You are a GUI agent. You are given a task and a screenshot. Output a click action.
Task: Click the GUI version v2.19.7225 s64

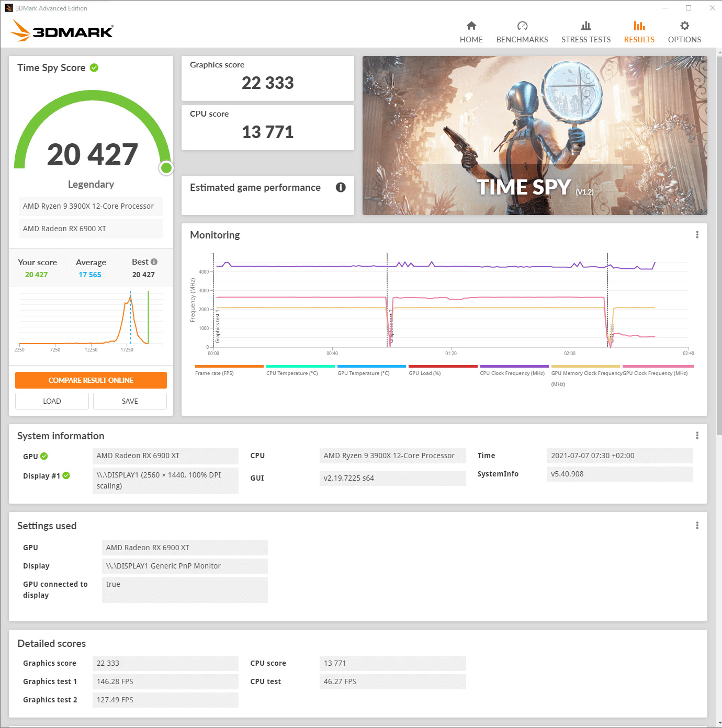tap(393, 478)
